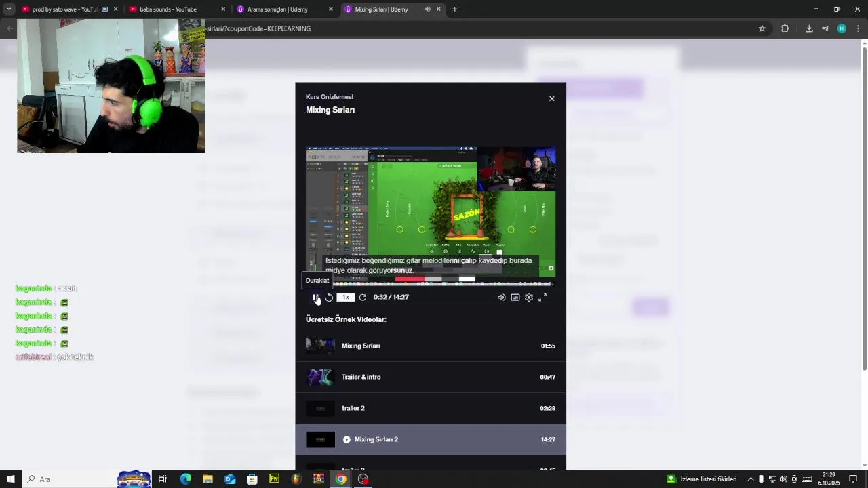Open WinRAR from taskbar
Image resolution: width=868 pixels, height=488 pixels.
pyautogui.click(x=319, y=479)
